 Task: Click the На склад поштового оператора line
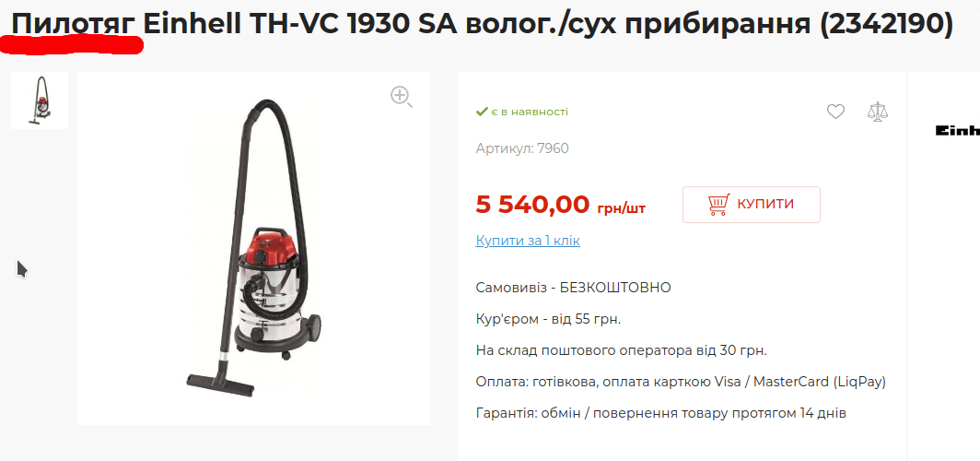click(621, 350)
